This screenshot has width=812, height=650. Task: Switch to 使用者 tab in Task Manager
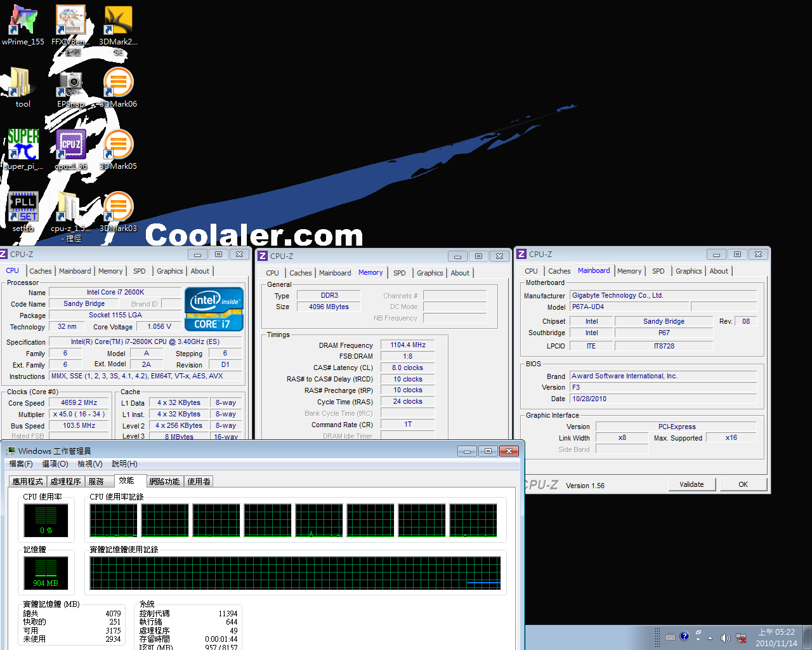click(199, 482)
